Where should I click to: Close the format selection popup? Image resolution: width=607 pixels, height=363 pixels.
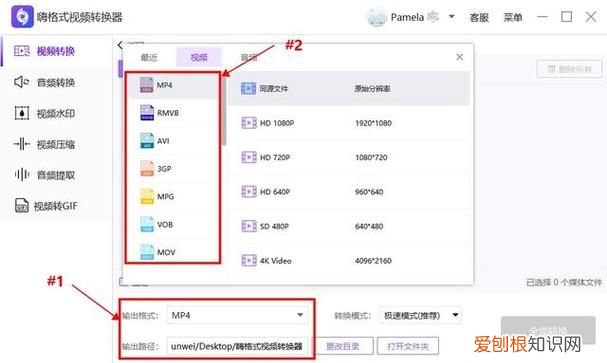click(460, 57)
